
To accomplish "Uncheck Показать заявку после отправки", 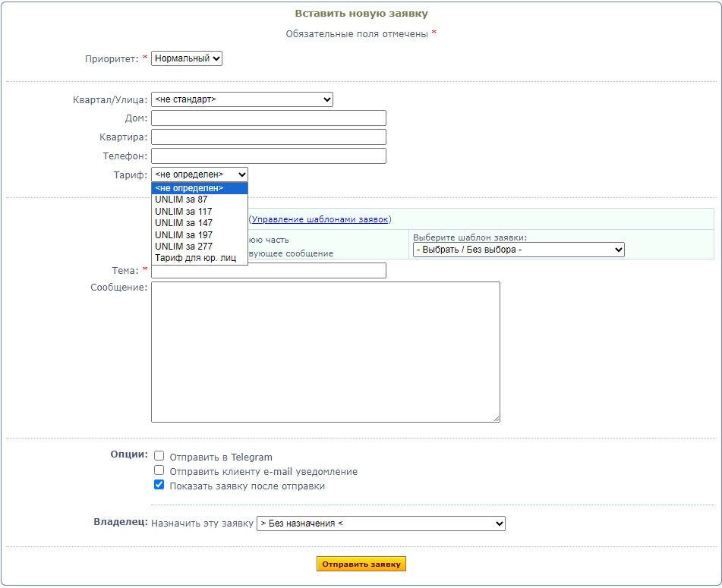I will [x=159, y=485].
